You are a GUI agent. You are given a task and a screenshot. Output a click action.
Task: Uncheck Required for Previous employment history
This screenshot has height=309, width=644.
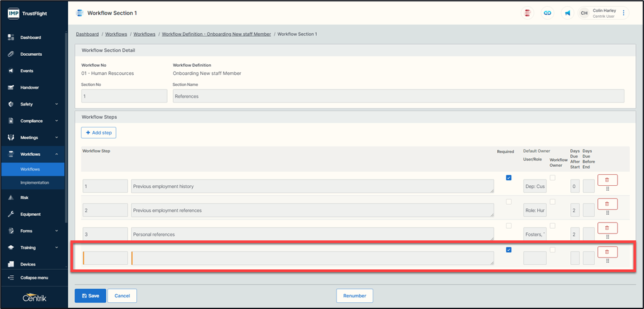[508, 178]
